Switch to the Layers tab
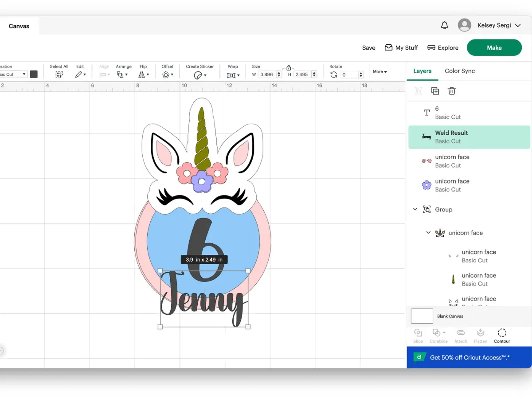Image resolution: width=532 pixels, height=399 pixels. tap(422, 71)
